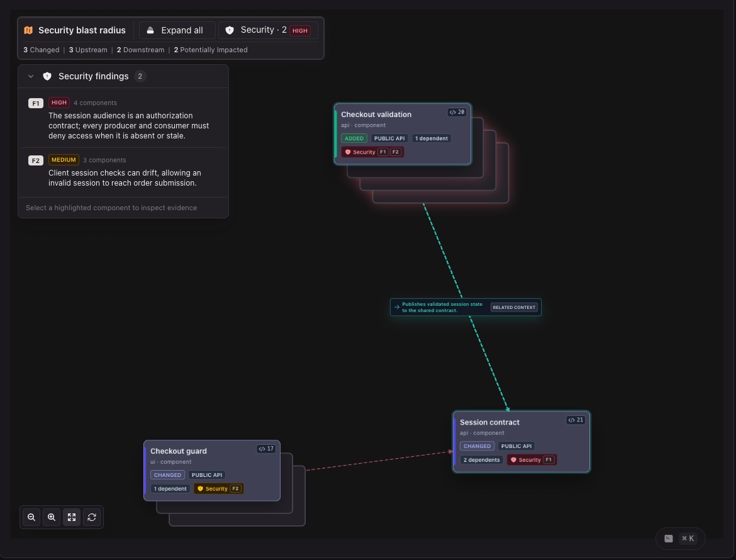The height and width of the screenshot is (560, 736).
Task: Click the zoom in magnifier icon
Action: click(52, 517)
